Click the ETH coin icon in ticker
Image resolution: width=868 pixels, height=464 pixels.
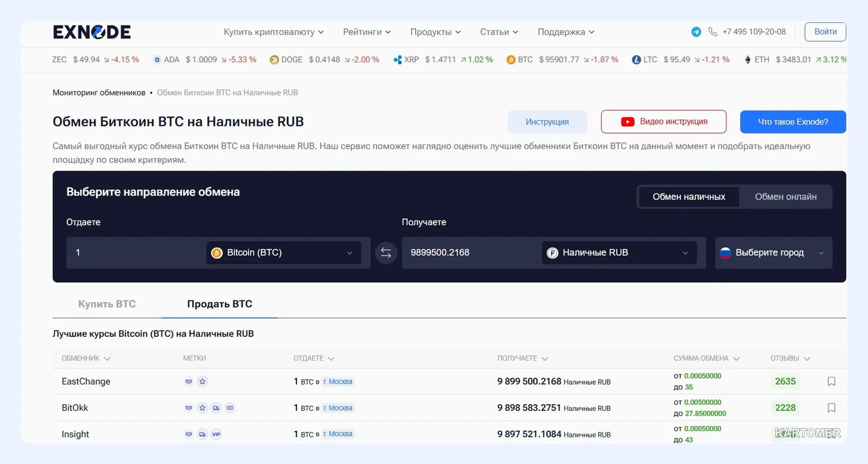click(x=748, y=60)
